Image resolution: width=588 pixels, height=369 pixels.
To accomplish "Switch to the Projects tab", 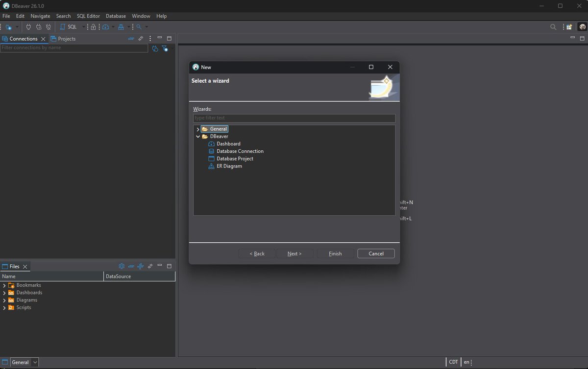I will 63,39.
